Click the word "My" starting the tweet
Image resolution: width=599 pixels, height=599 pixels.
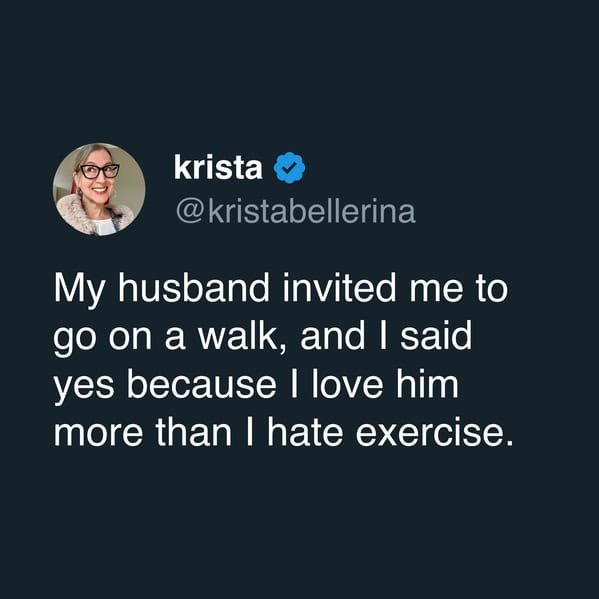pyautogui.click(x=79, y=290)
